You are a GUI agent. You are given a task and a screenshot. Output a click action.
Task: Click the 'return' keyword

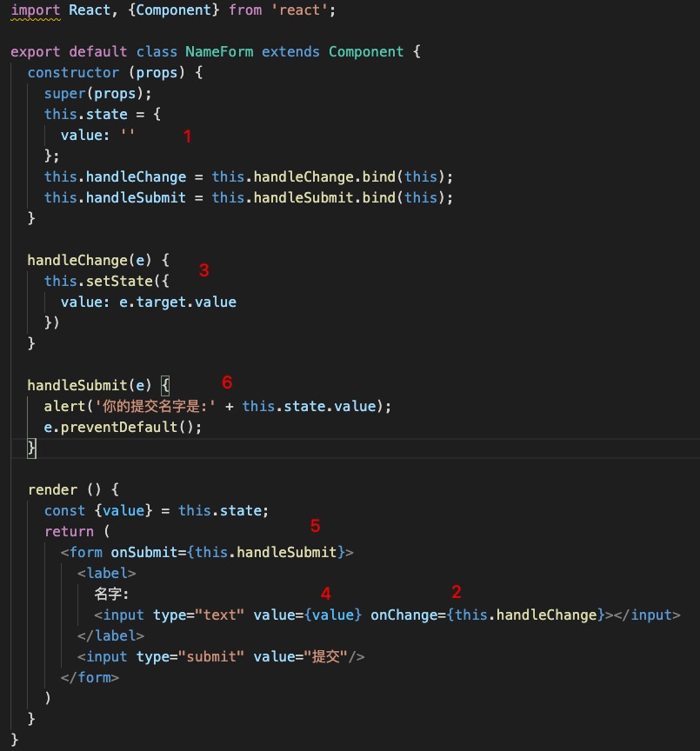69,532
